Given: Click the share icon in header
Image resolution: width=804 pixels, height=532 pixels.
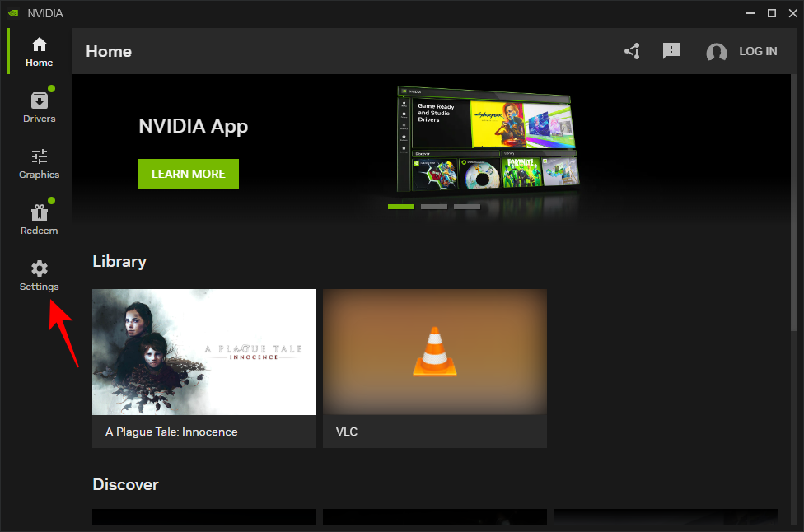Looking at the screenshot, I should (632, 51).
